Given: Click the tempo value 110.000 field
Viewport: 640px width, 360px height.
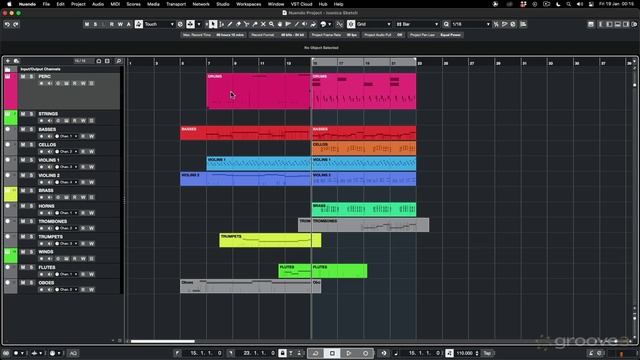Looking at the screenshot, I should (x=464, y=353).
